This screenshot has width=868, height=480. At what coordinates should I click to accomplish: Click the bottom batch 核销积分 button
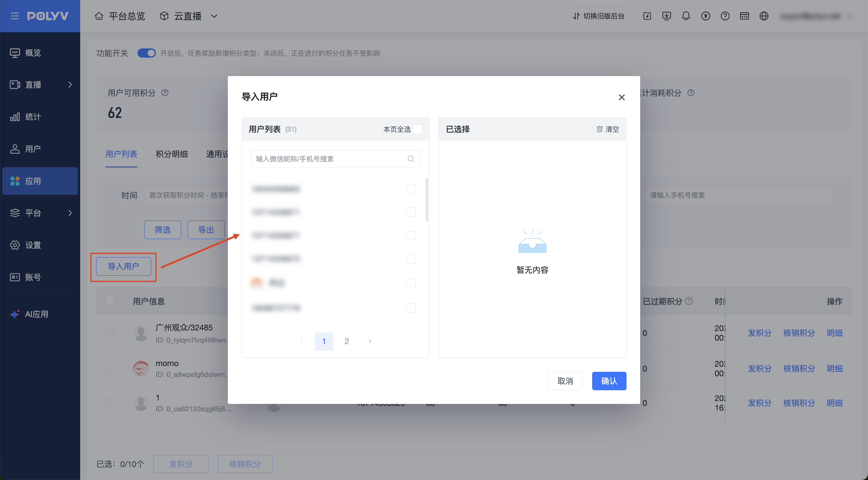pyautogui.click(x=245, y=464)
